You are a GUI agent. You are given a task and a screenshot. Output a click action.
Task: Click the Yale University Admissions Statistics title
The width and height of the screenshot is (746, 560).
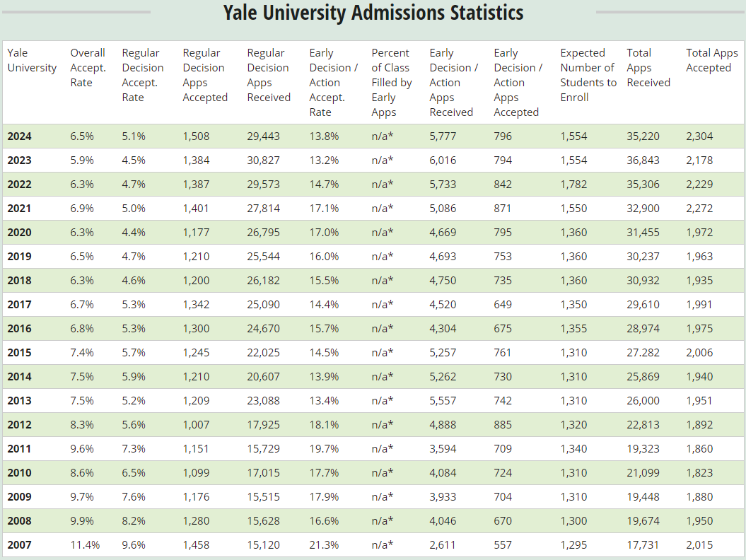point(373,13)
